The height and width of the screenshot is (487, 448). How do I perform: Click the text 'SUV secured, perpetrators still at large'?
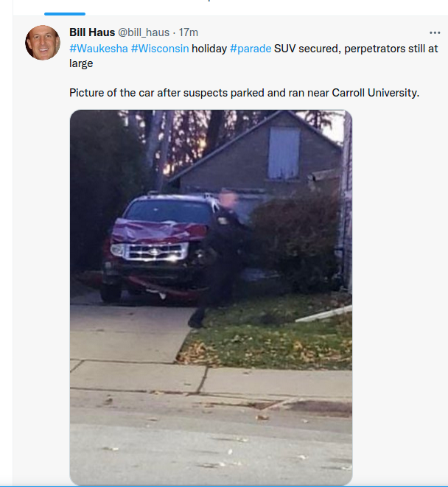point(253,56)
